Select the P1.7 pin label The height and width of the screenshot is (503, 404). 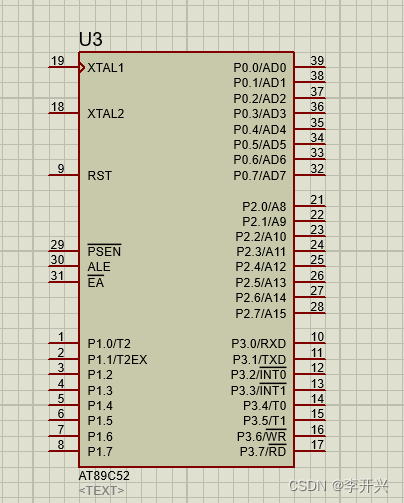point(100,452)
